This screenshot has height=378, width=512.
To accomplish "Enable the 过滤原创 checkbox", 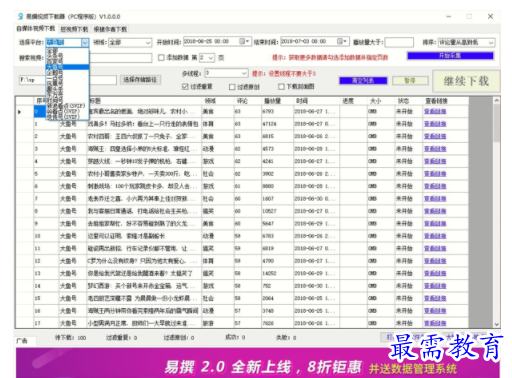I will point(232,87).
